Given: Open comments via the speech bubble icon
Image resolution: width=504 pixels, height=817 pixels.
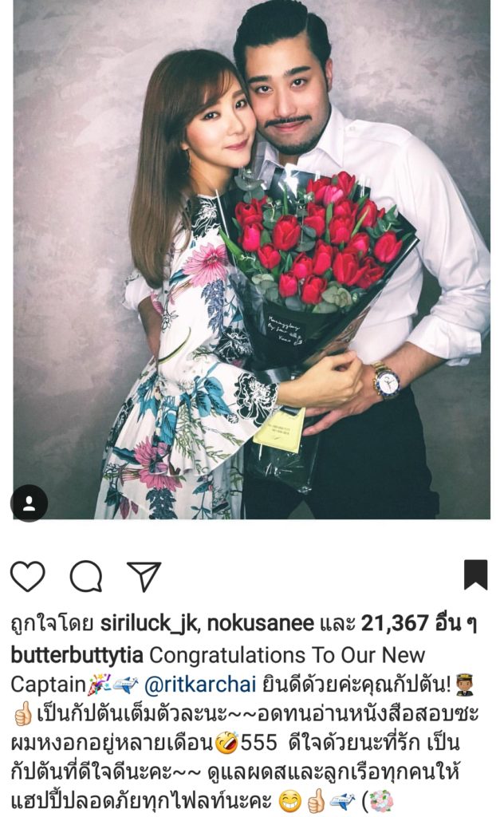Looking at the screenshot, I should 86,576.
